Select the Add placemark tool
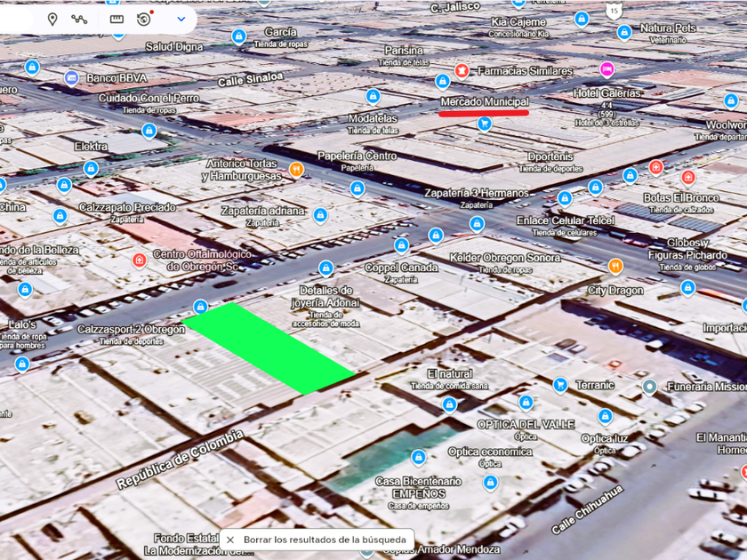 (52, 19)
